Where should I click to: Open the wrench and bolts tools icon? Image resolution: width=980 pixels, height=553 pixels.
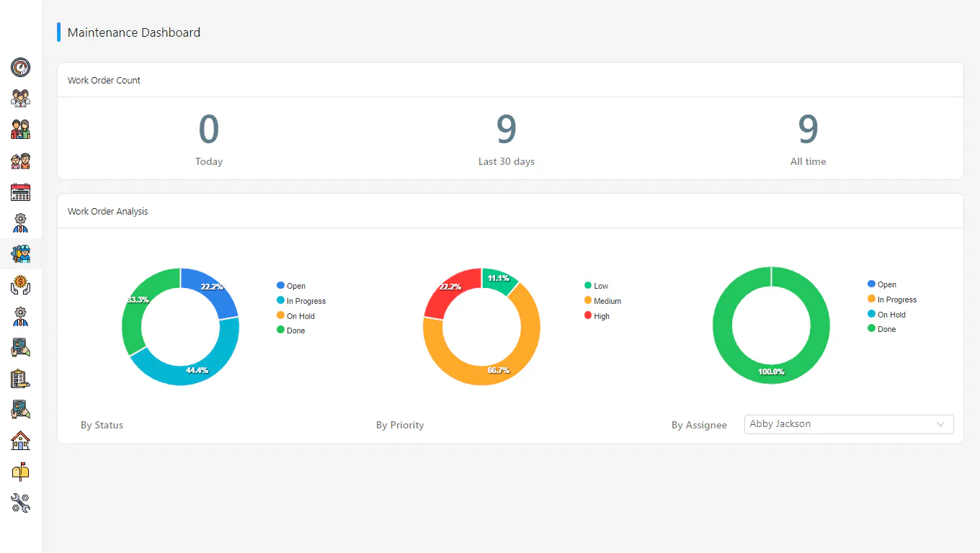point(20,503)
